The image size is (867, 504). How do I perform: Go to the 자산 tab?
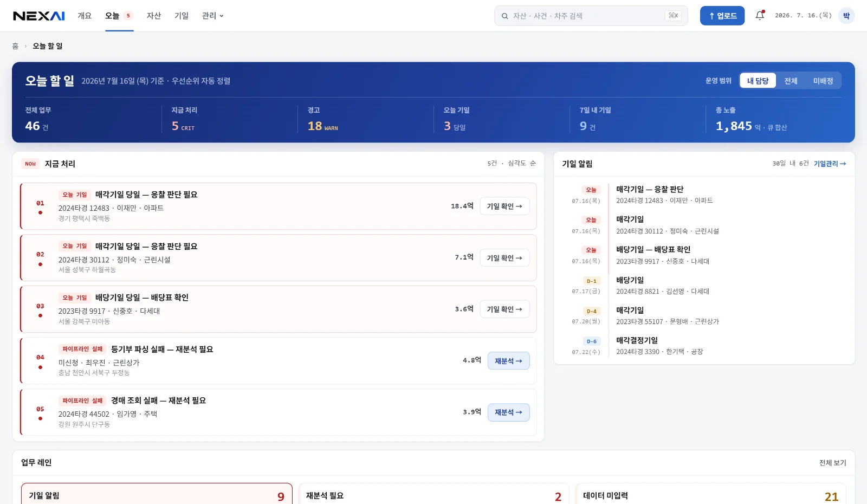[154, 16]
